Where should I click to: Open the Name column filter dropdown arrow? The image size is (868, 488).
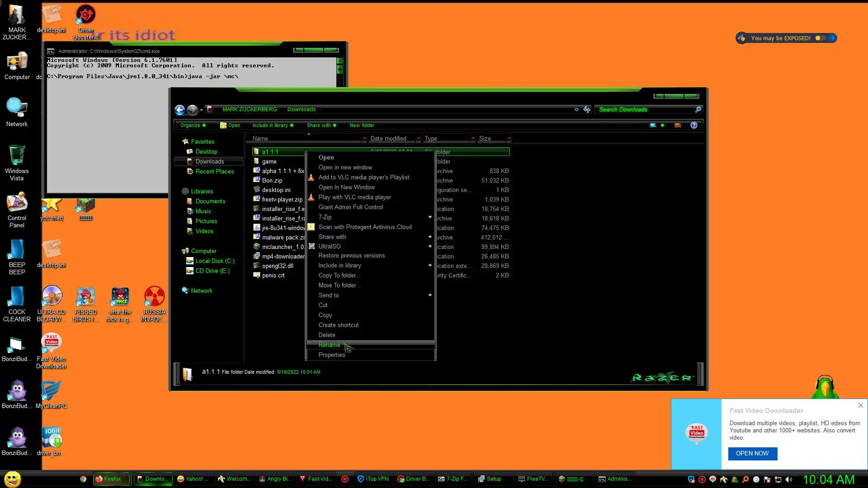click(x=364, y=139)
